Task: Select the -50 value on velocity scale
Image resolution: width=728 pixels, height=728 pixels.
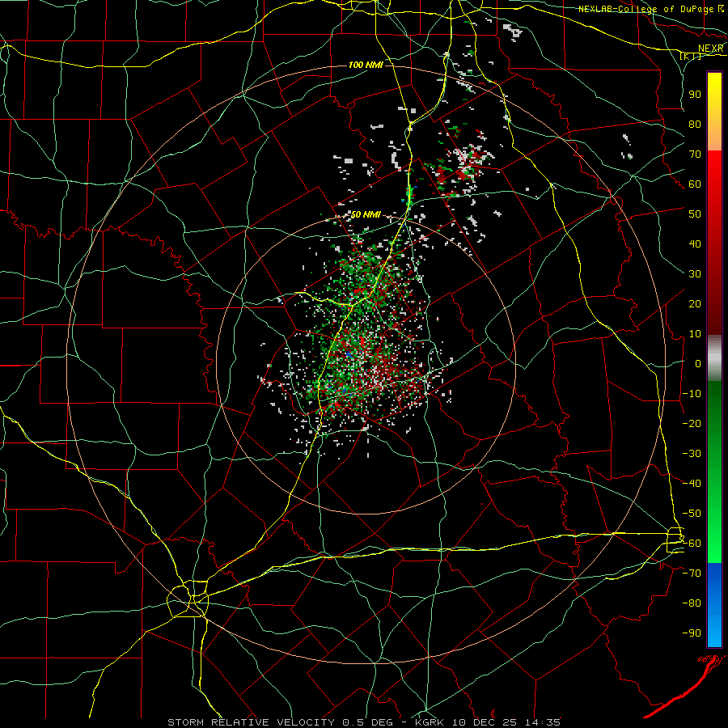Action: click(692, 514)
